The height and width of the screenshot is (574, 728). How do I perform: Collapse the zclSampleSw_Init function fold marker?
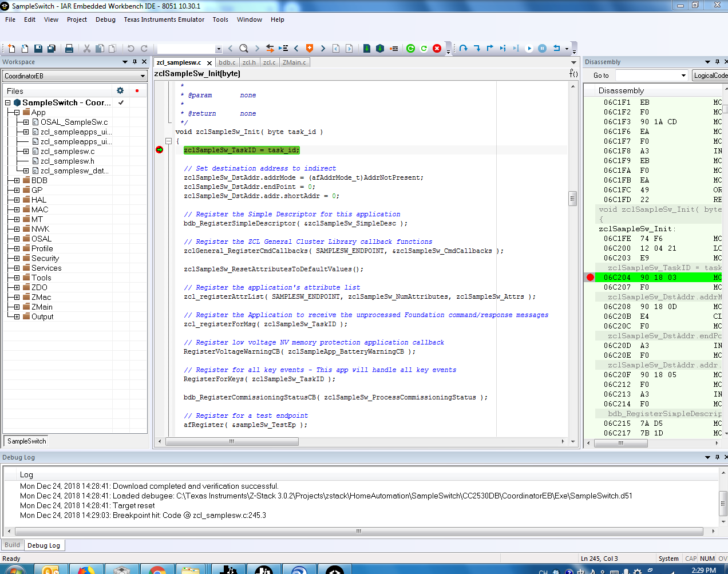coord(169,141)
